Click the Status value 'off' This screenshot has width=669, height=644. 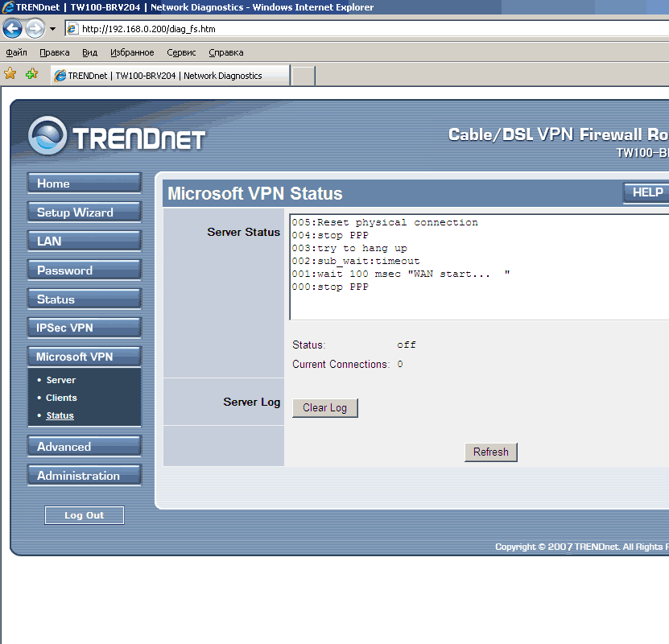point(407,345)
